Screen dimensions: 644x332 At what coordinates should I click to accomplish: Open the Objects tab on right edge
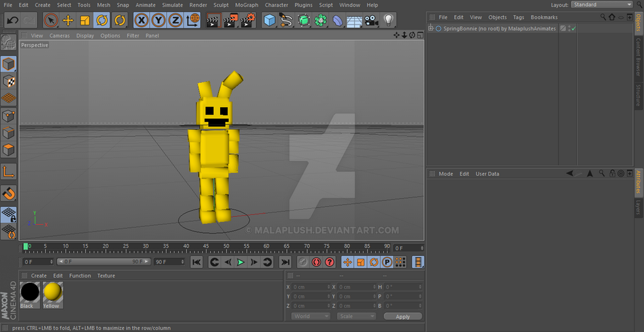[x=638, y=23]
